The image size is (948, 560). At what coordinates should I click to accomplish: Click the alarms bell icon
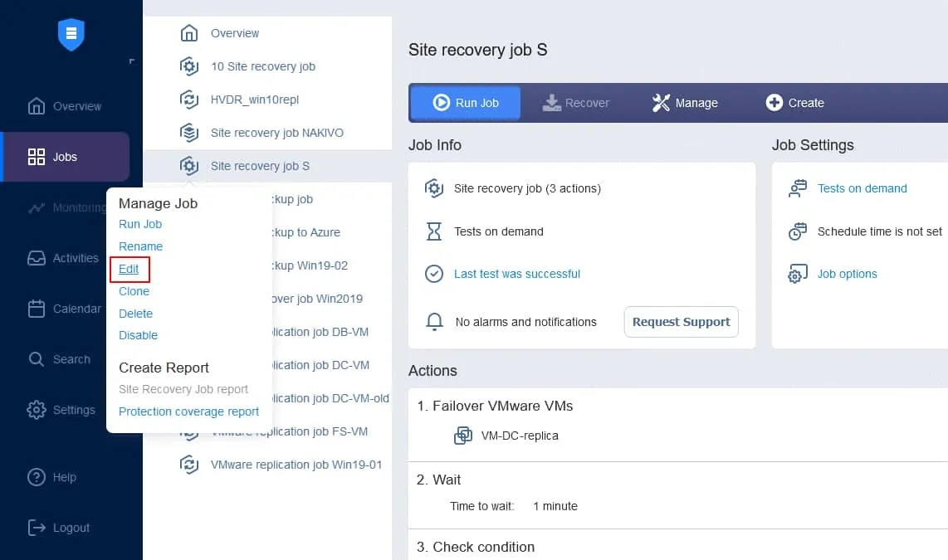(x=434, y=322)
